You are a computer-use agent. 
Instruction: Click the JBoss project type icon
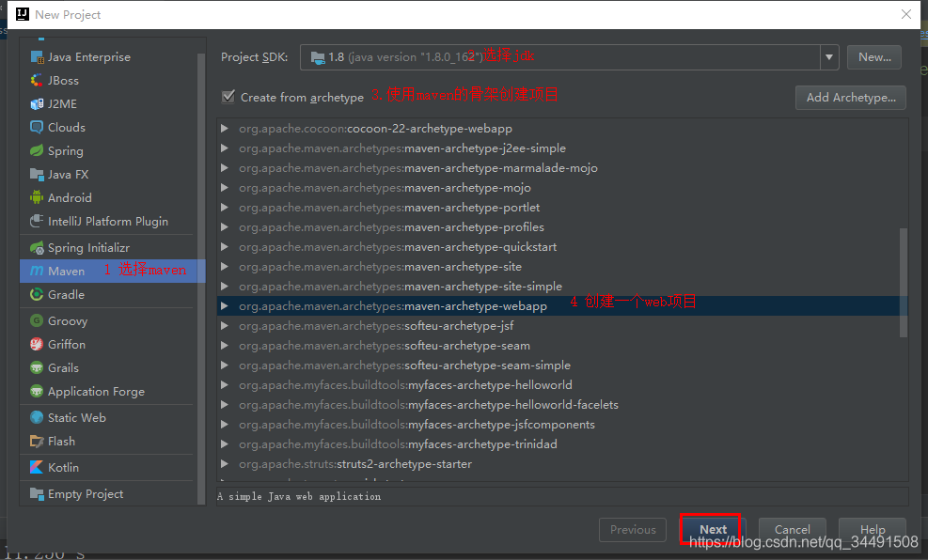[x=37, y=81]
